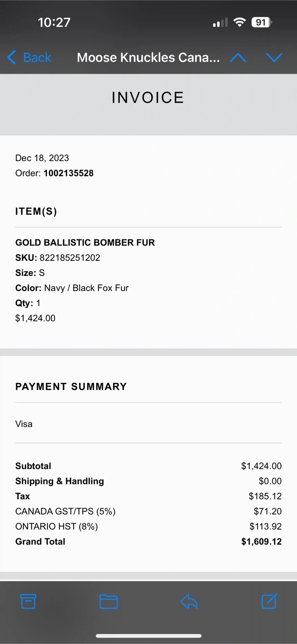The height and width of the screenshot is (644, 297).
Task: Archive this email using the archive icon
Action: [x=28, y=602]
